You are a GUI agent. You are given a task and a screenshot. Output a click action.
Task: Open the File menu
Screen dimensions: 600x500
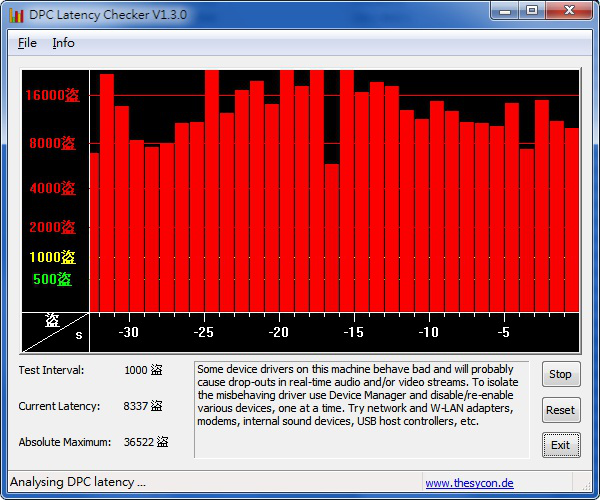pos(27,43)
